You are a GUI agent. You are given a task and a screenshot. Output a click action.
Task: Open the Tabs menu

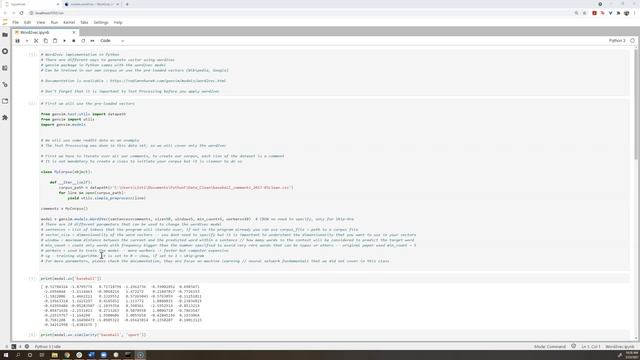point(84,22)
